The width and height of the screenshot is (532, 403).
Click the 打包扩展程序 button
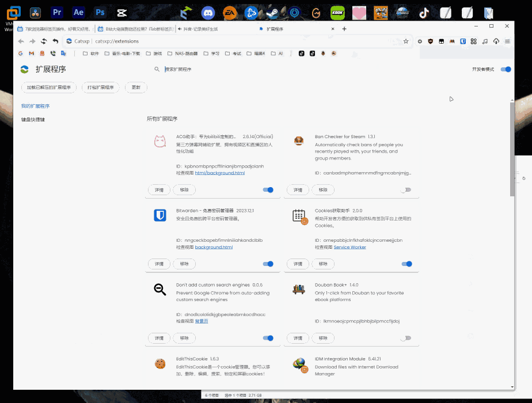tap(100, 88)
